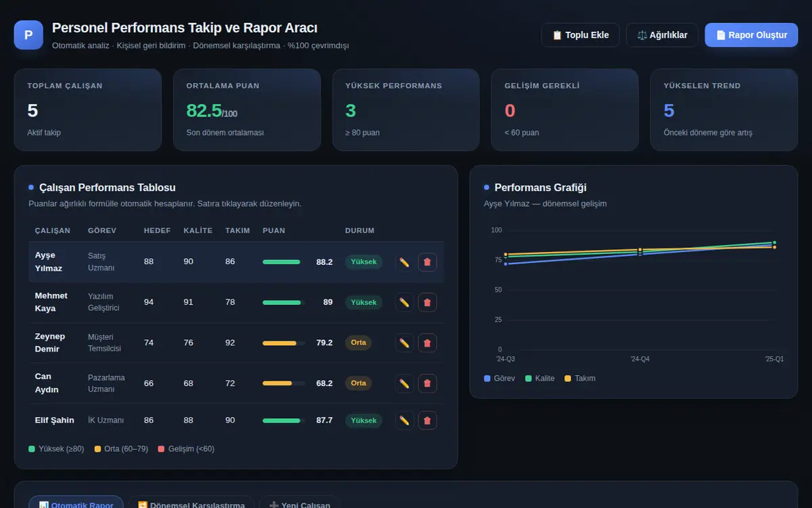812x508 pixels.
Task: Click the edit pencil icon for Ayşe Yılmaz
Action: click(404, 262)
